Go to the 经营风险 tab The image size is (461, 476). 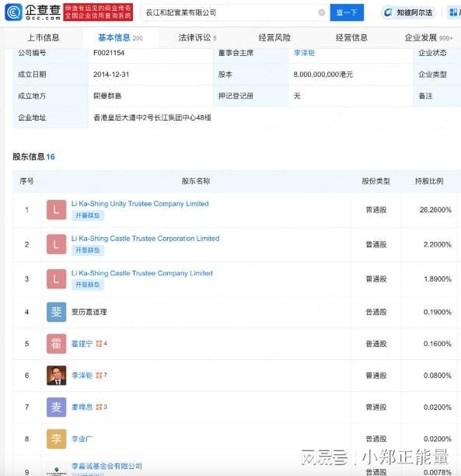click(274, 37)
